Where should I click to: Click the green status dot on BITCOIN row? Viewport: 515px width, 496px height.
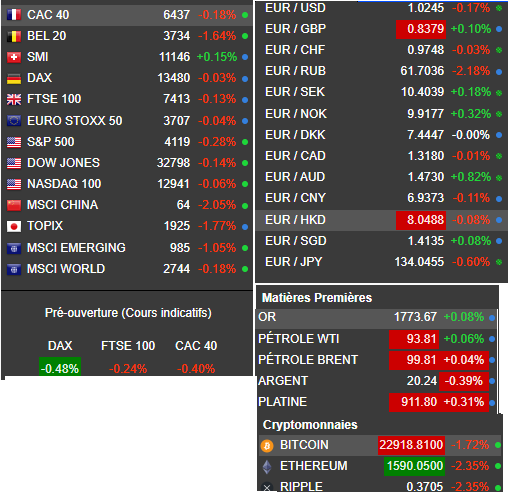[498, 445]
